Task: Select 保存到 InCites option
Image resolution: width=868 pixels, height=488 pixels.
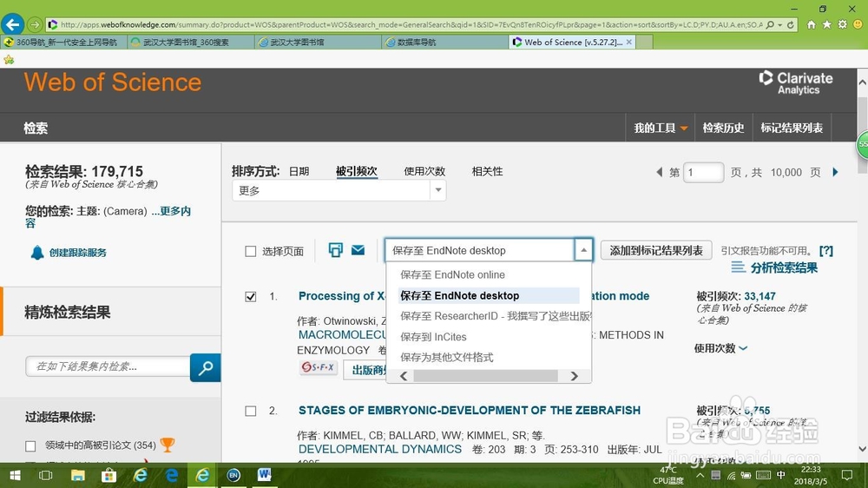Action: (x=433, y=337)
